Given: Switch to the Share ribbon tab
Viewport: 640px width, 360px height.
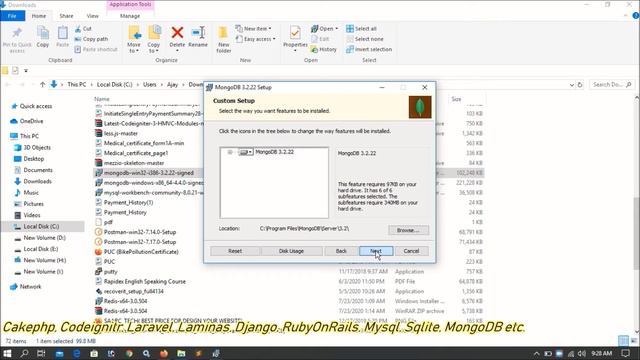Looking at the screenshot, I should pyautogui.click(x=66, y=16).
